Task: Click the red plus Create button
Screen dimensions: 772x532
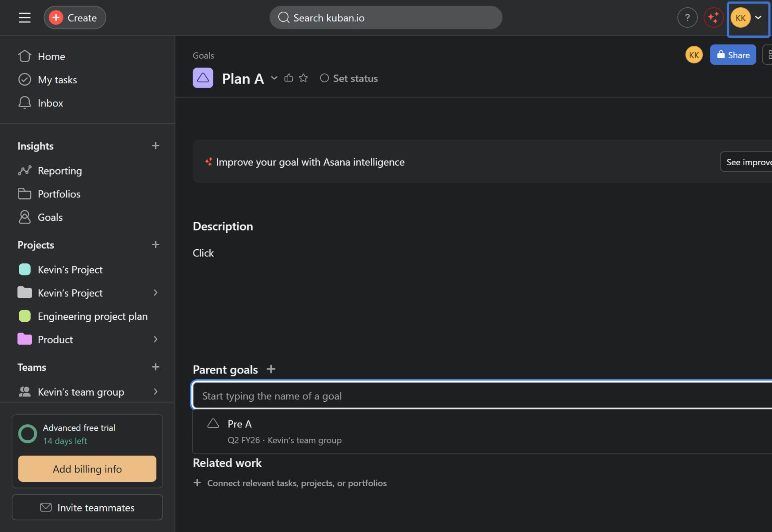Action: click(75, 18)
